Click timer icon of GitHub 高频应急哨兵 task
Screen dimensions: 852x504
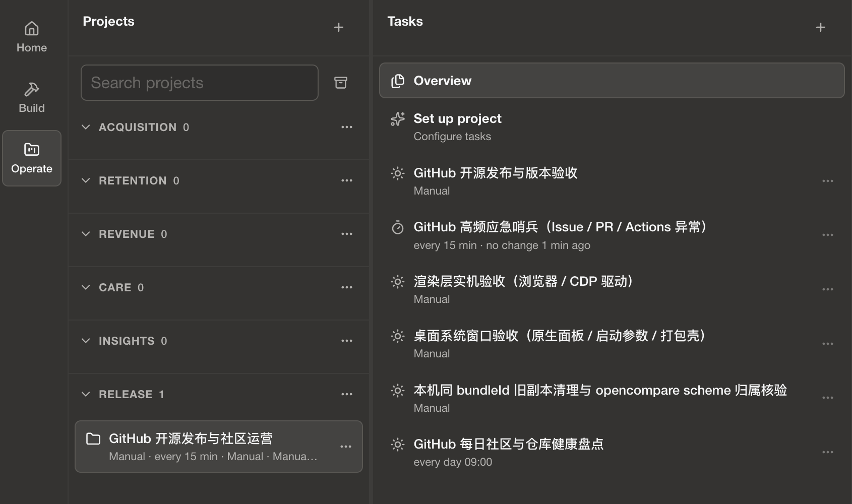(398, 227)
